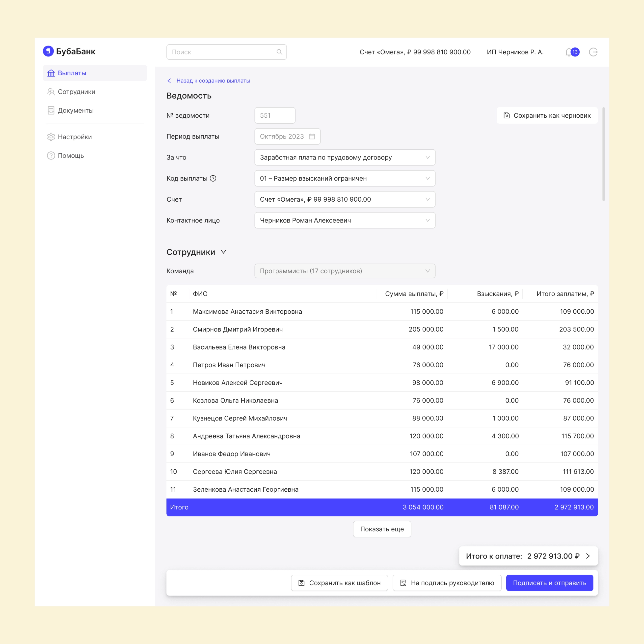Select row Смирнов Дмитрий Игоревич
The image size is (644, 644).
(382, 329)
